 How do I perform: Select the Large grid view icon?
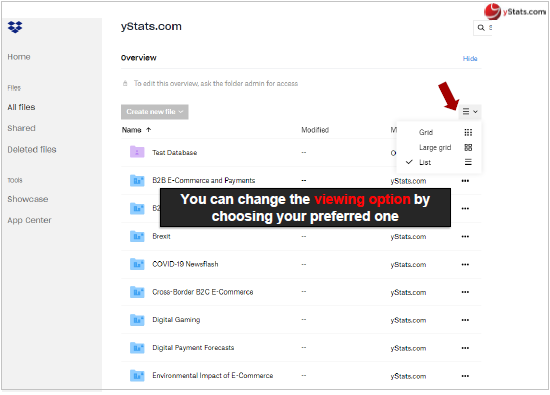click(468, 147)
